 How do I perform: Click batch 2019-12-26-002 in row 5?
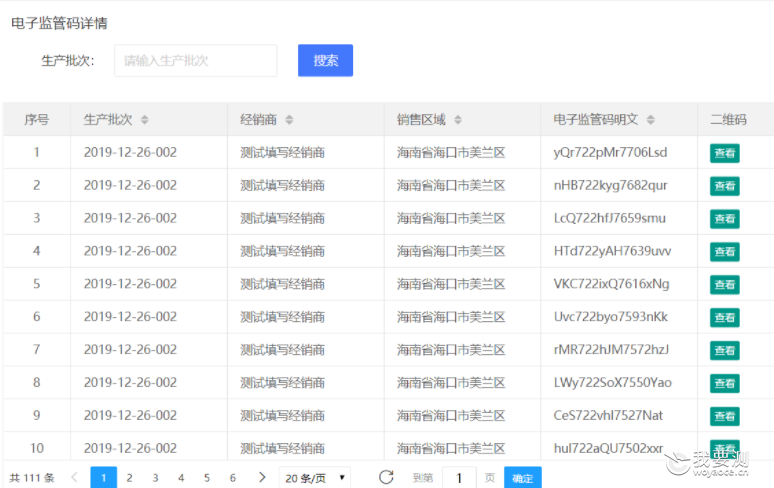tap(130, 284)
